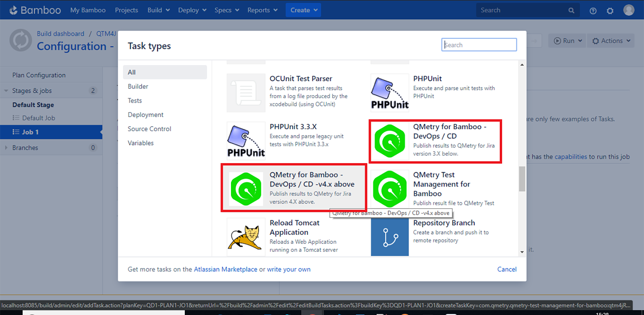Choose PHPUnit 3.3.X task title
Screen dimensions: 644x315
293,127
